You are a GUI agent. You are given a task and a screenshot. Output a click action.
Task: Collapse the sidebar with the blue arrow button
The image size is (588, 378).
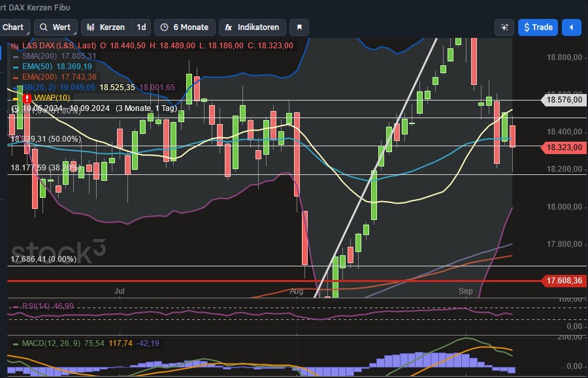coord(572,27)
